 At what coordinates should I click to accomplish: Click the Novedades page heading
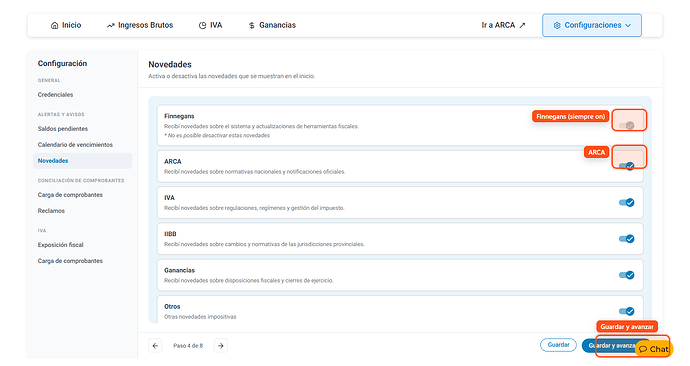tap(170, 65)
